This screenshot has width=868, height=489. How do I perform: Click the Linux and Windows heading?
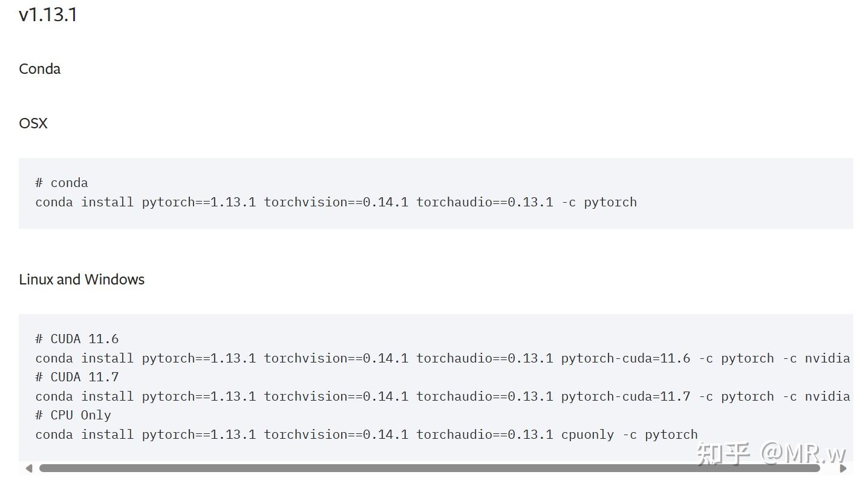pyautogui.click(x=82, y=280)
